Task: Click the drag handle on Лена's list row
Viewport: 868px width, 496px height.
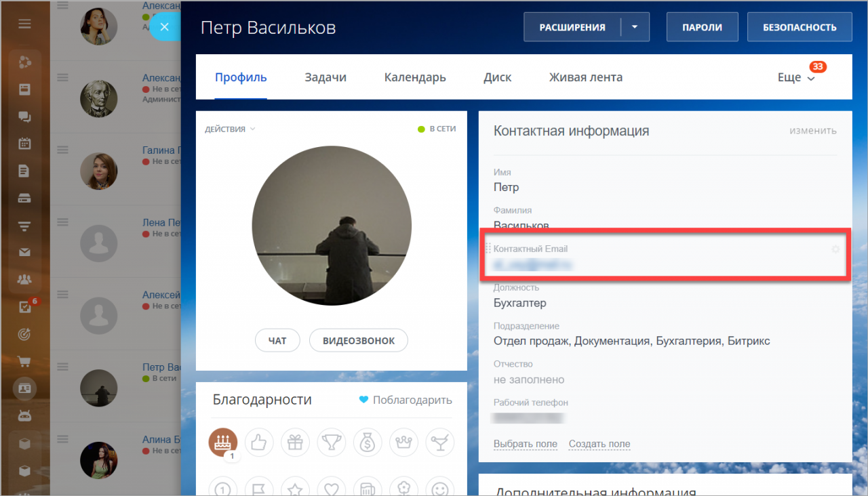Action: click(62, 222)
